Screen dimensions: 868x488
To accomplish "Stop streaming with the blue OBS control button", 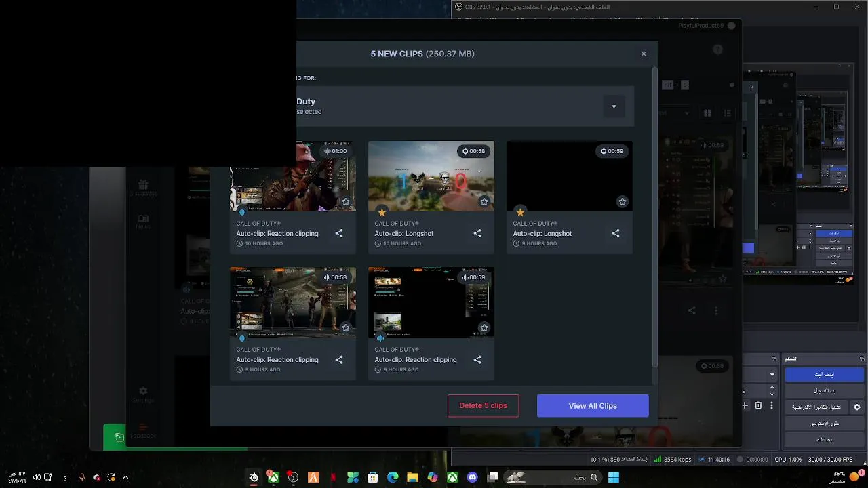I will point(824,374).
